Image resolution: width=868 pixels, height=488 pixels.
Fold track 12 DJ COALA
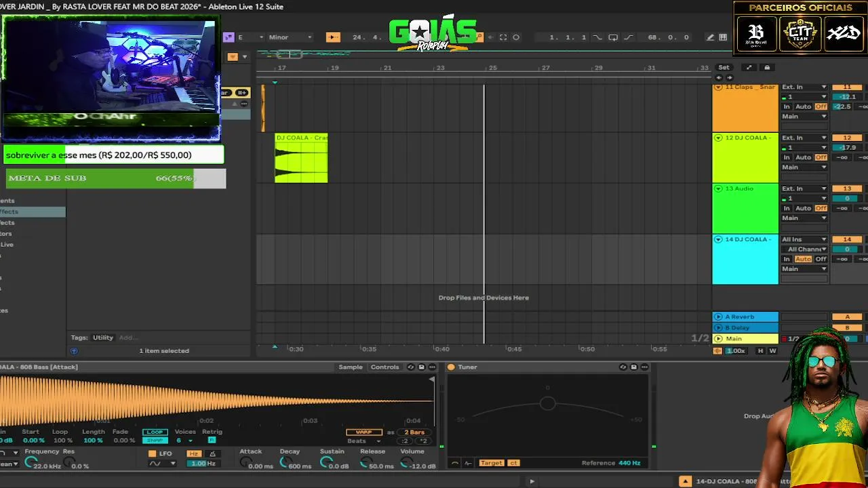[x=719, y=138]
